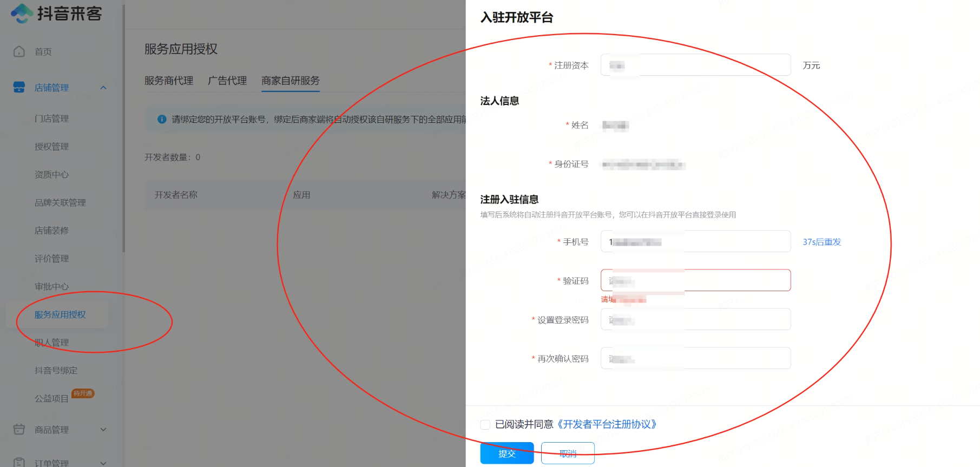The width and height of the screenshot is (980, 467).
Task: Expand the 商品管理 menu chevron
Action: point(103,430)
